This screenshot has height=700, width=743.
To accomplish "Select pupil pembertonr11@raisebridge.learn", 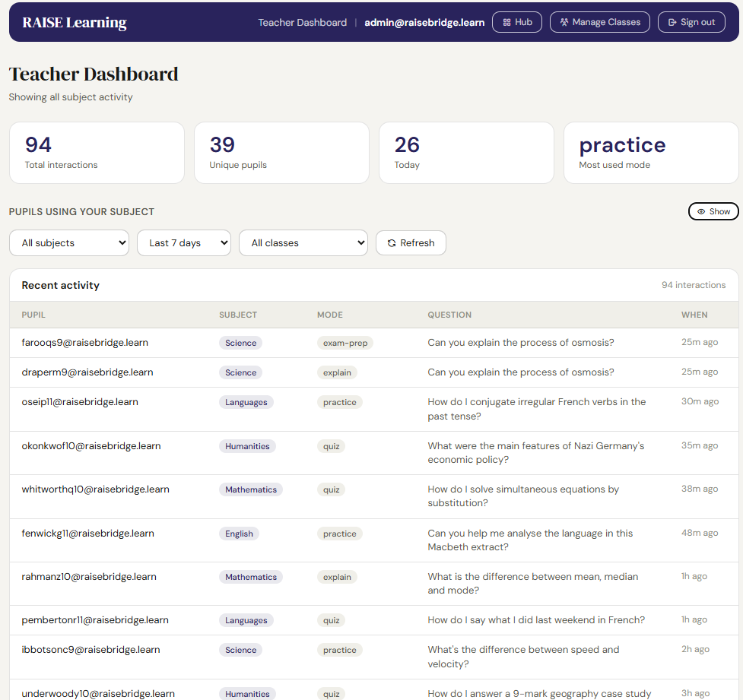I will pos(95,620).
